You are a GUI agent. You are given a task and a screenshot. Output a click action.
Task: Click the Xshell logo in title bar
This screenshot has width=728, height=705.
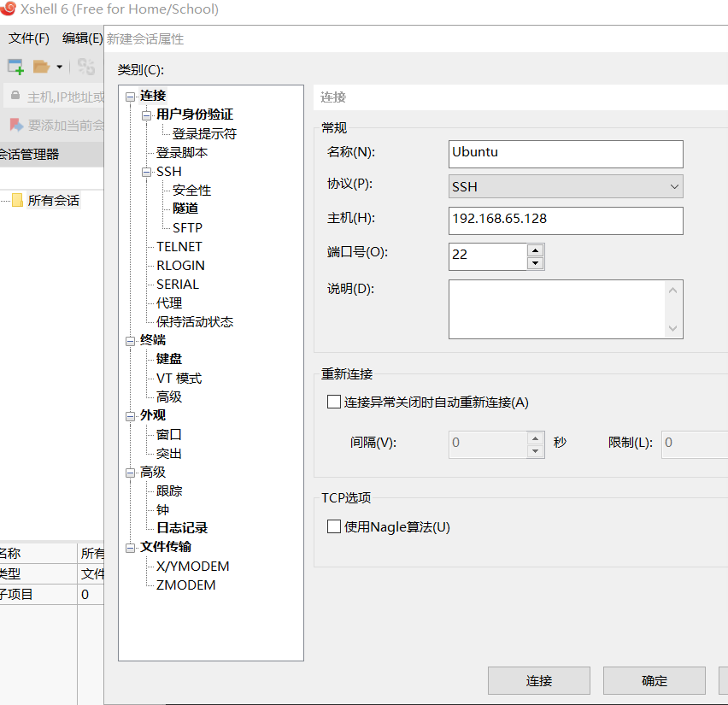[x=8, y=8]
